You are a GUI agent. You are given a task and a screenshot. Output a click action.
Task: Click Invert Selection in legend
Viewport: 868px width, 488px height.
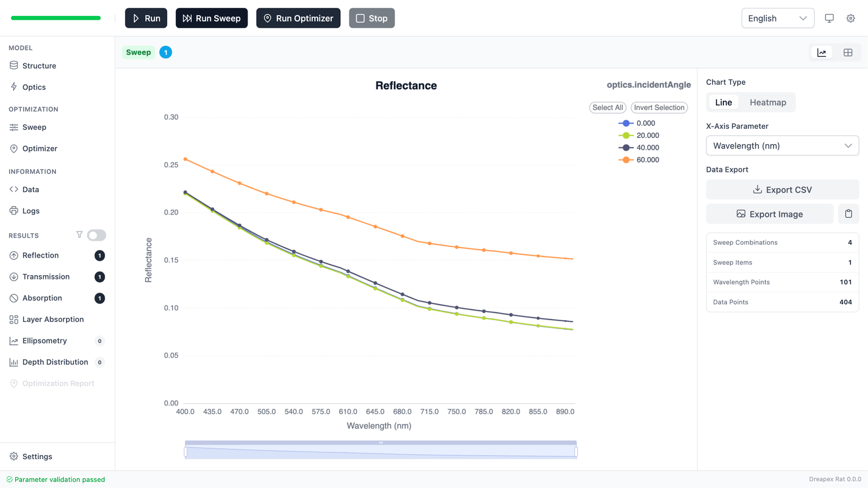(x=659, y=107)
